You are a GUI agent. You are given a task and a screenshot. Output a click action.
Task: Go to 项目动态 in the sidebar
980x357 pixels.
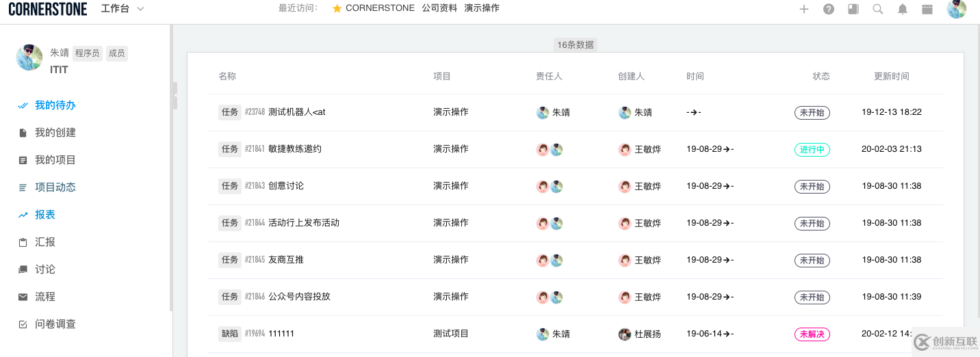[x=55, y=187]
